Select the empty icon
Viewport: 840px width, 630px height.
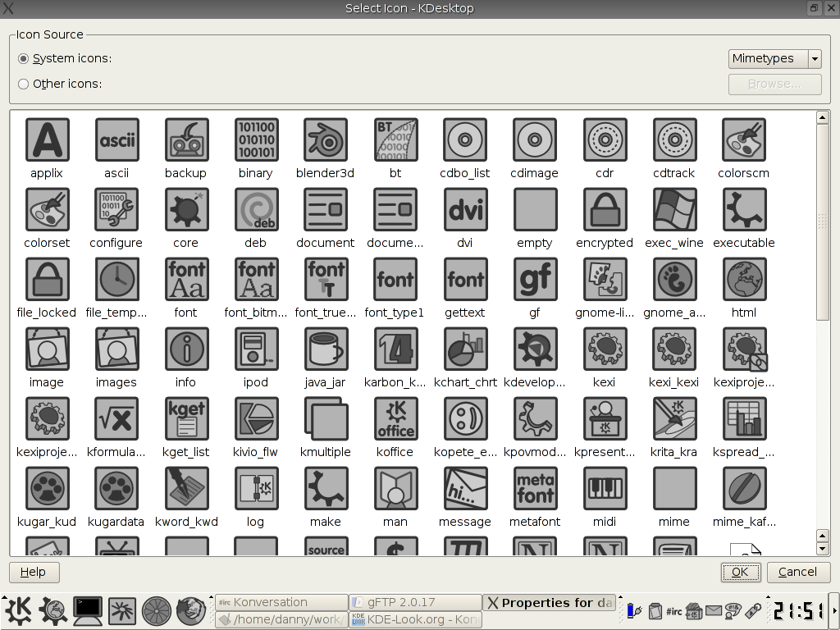coord(535,209)
